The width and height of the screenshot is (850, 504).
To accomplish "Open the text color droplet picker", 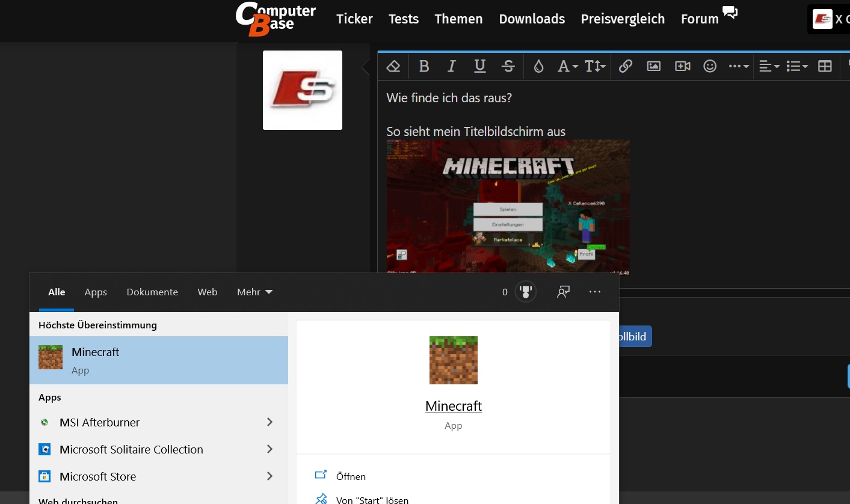I will (538, 66).
